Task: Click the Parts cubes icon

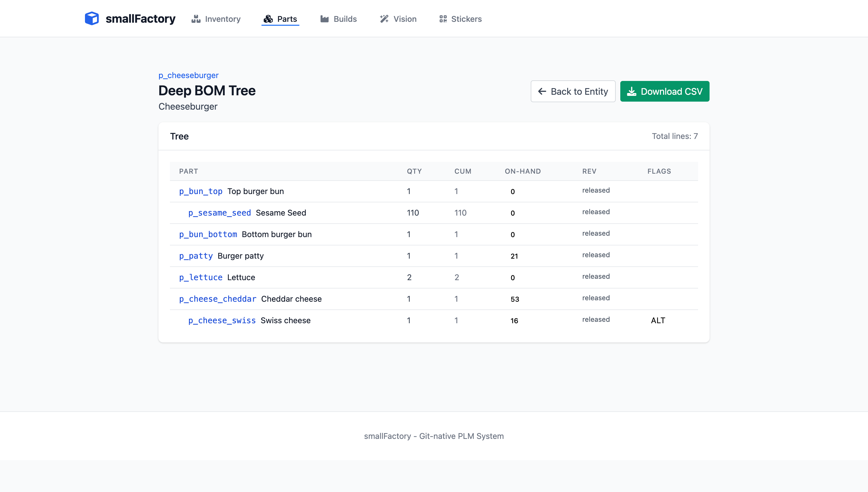Action: point(268,19)
